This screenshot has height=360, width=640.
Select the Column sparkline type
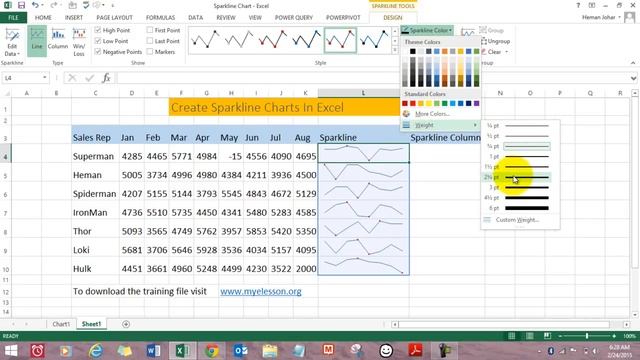(58, 40)
